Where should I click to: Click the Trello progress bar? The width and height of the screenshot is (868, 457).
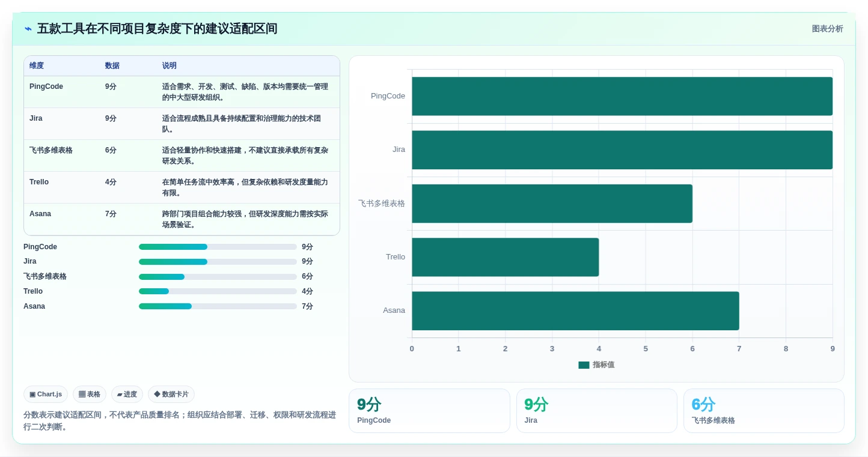218,291
